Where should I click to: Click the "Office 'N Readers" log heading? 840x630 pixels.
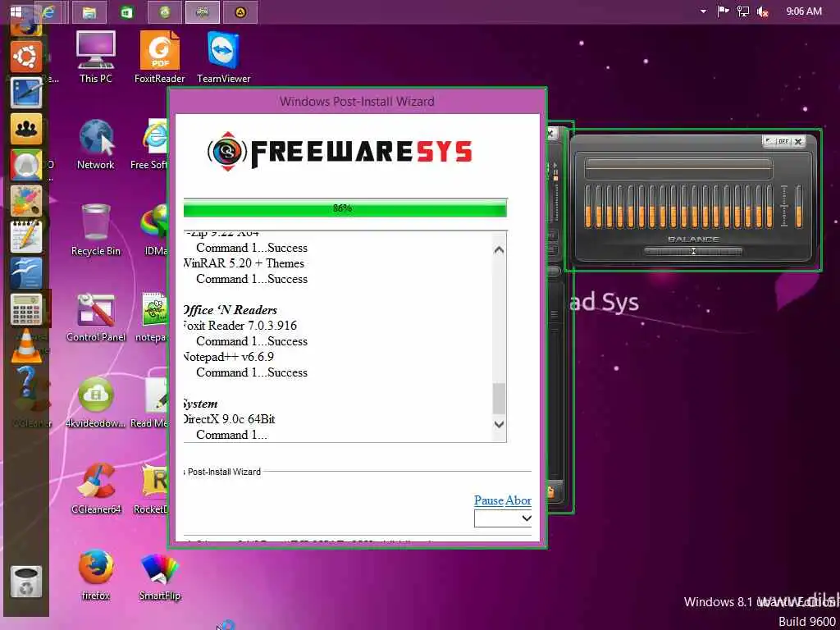click(231, 310)
